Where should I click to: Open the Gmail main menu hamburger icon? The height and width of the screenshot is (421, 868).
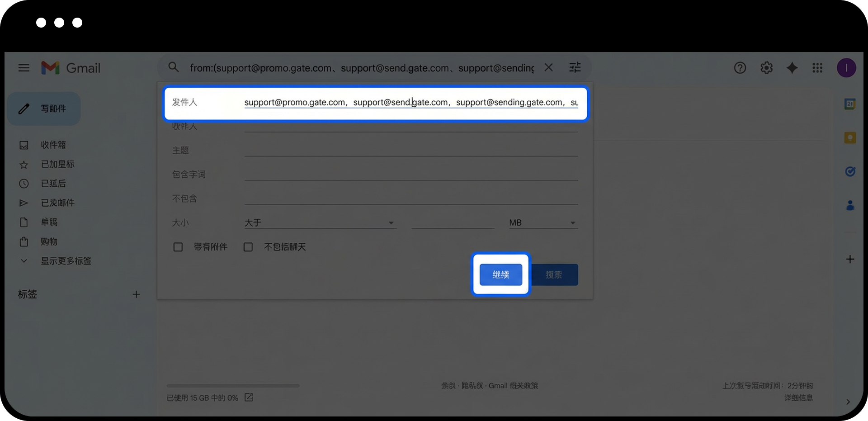coord(24,68)
